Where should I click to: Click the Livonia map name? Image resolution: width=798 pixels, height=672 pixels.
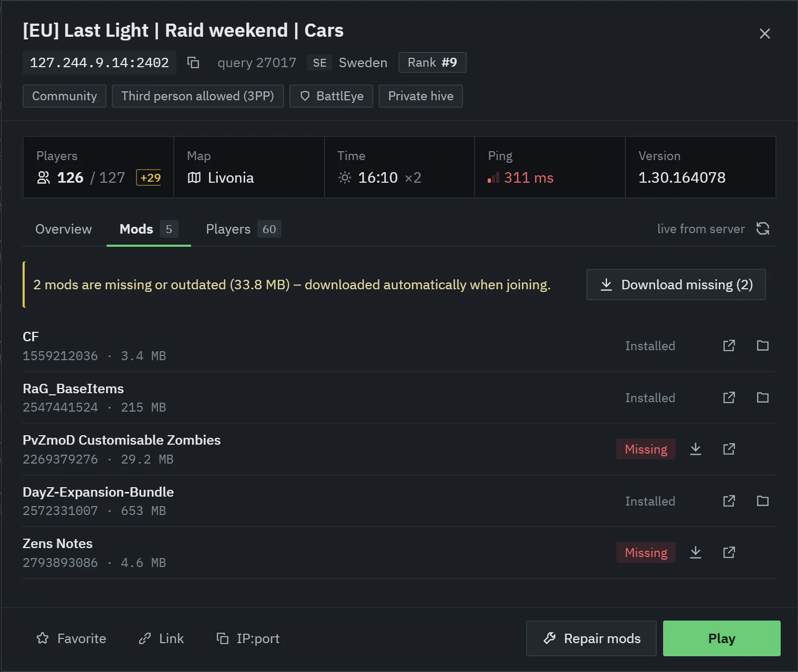pos(231,178)
